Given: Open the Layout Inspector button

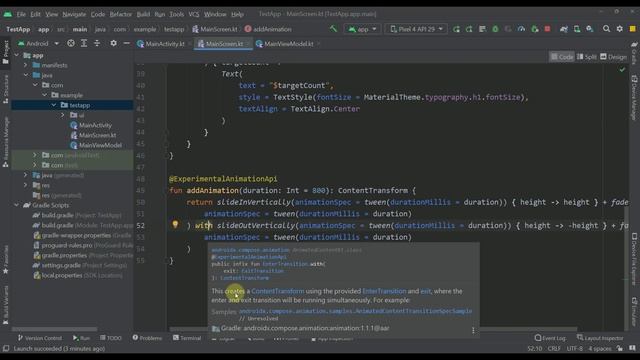Looking at the screenshot, I should pos(600,338).
